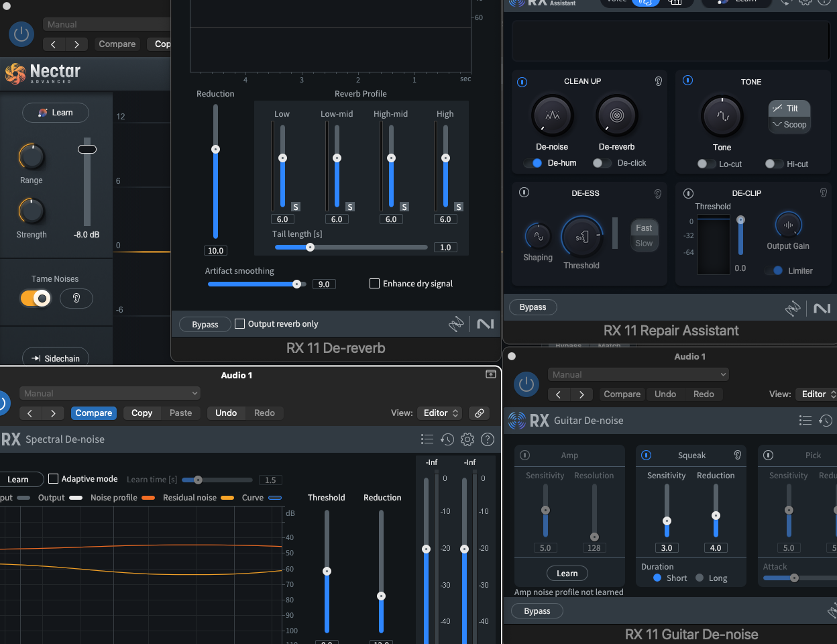This screenshot has width=837, height=644.
Task: Open the Guitar De-noise preset list icon
Action: (x=805, y=421)
